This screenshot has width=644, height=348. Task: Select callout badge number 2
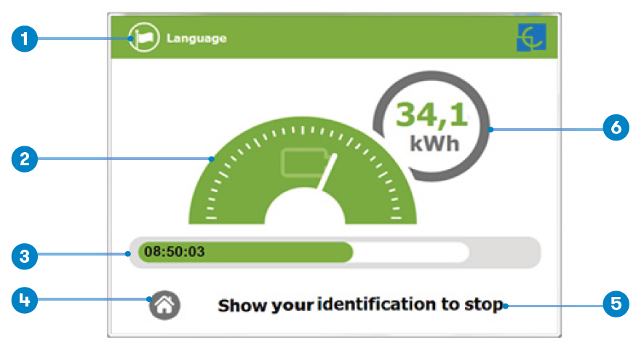(x=25, y=158)
